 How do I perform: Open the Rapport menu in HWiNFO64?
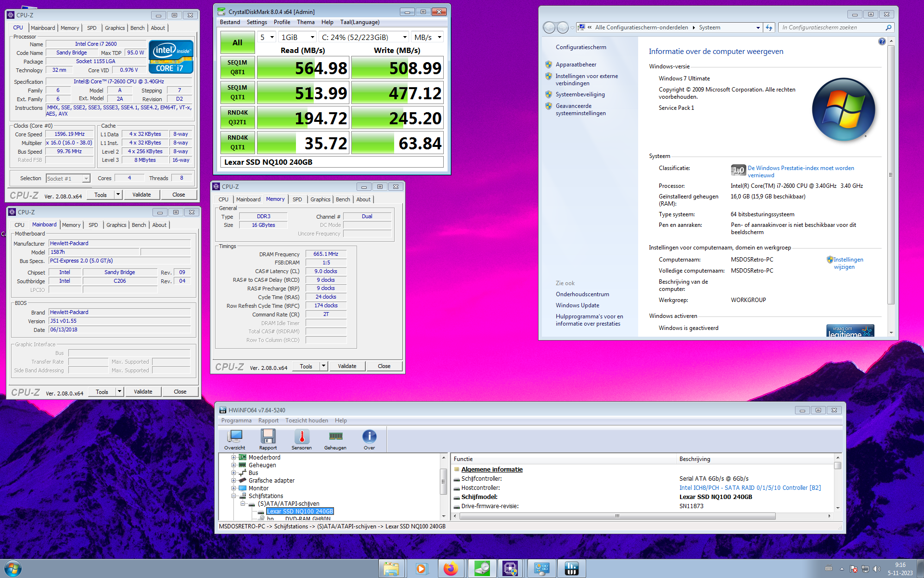click(x=268, y=420)
